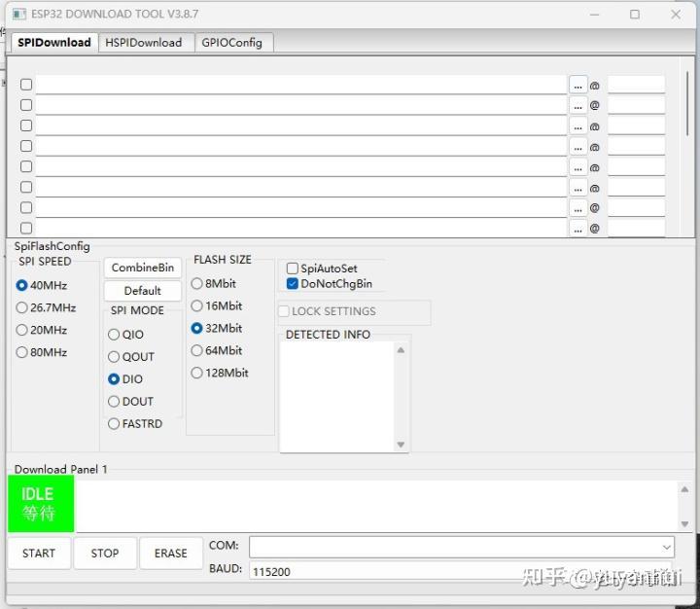Open file browser for first firmware row
The image size is (700, 609).
577,85
